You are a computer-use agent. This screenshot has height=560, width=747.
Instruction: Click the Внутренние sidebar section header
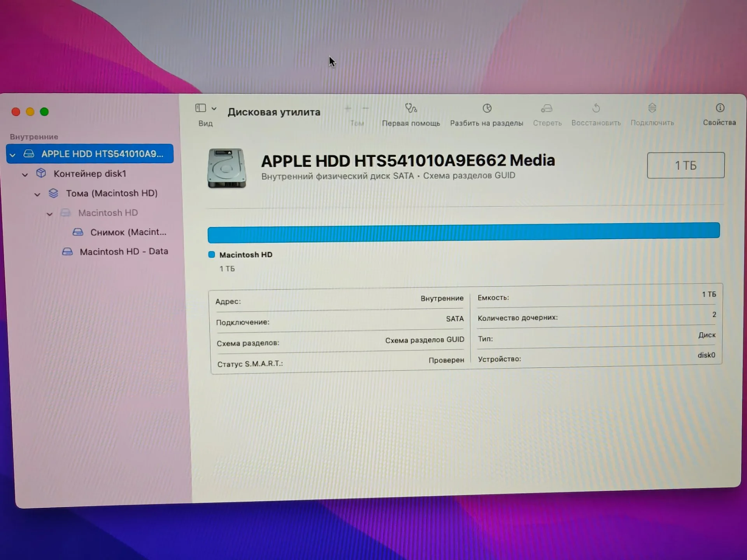point(34,137)
